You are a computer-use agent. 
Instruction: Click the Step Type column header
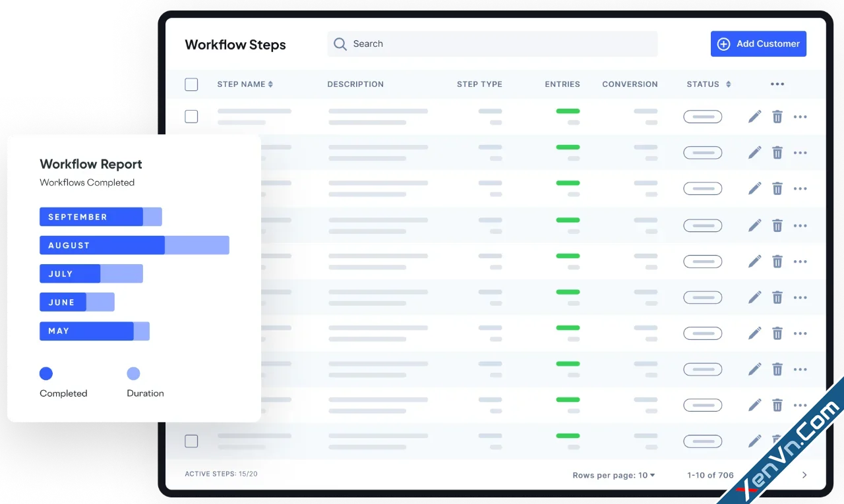pos(479,84)
